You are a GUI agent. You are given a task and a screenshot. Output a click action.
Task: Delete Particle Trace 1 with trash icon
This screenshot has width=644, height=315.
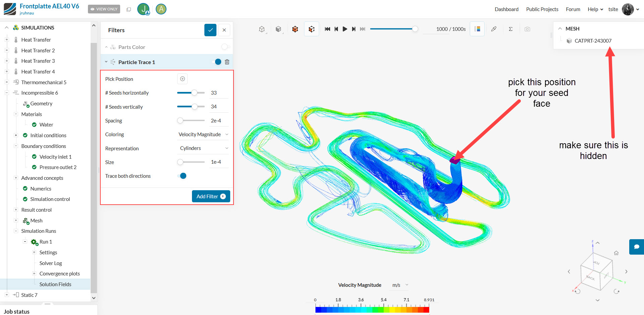pos(227,62)
